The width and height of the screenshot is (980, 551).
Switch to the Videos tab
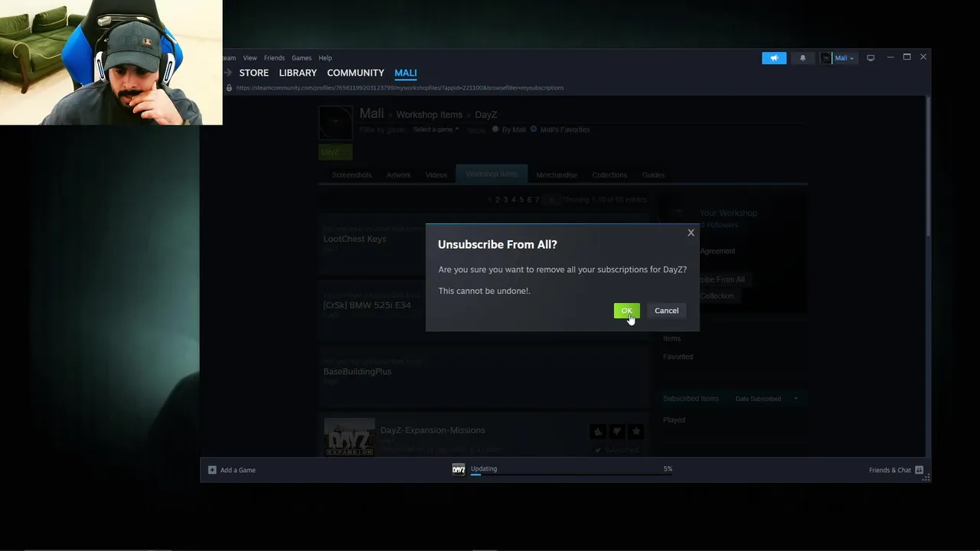point(436,175)
